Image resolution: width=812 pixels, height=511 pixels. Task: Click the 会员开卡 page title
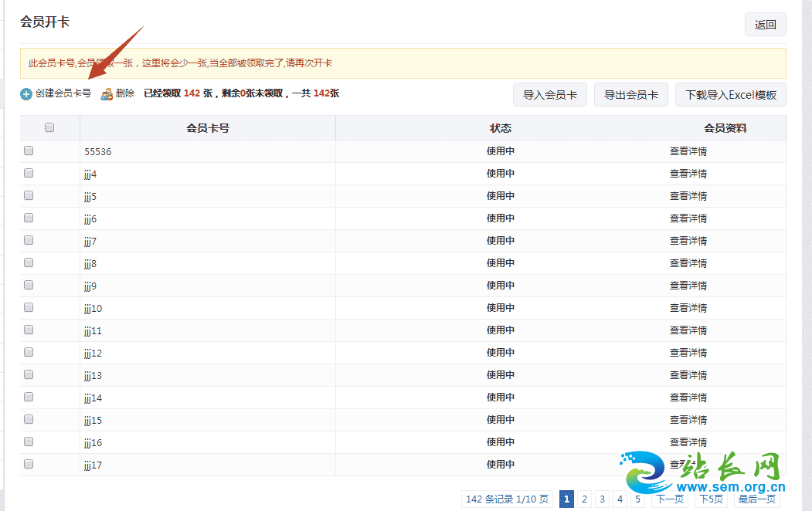coord(45,22)
